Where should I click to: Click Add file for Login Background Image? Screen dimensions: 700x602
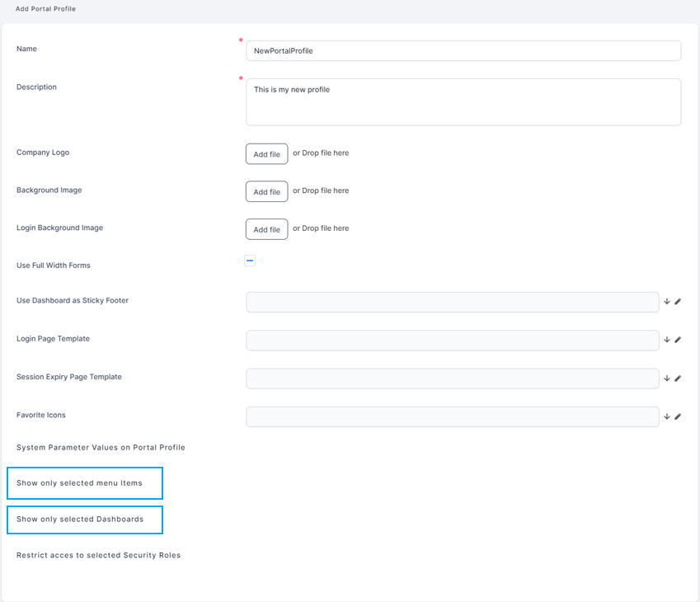click(x=266, y=229)
